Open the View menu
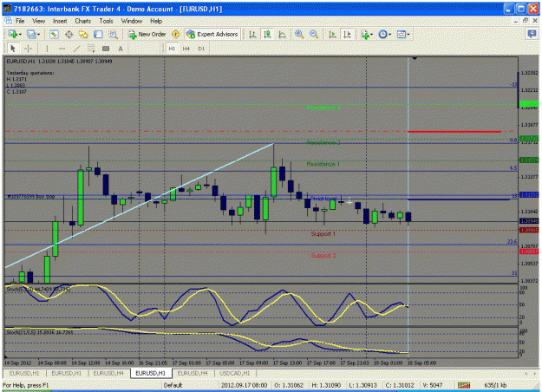The width and height of the screenshot is (542, 392). tap(39, 21)
